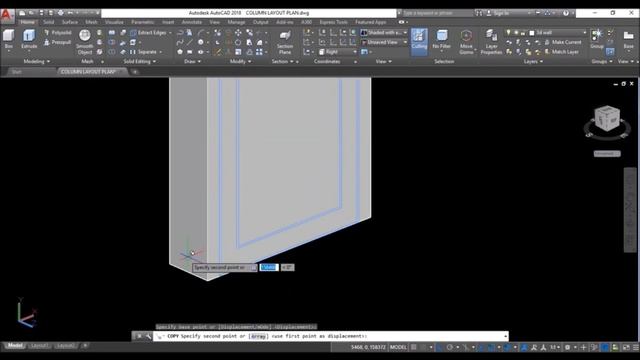
Task: Open workspace switching gear icon
Action: (567, 347)
